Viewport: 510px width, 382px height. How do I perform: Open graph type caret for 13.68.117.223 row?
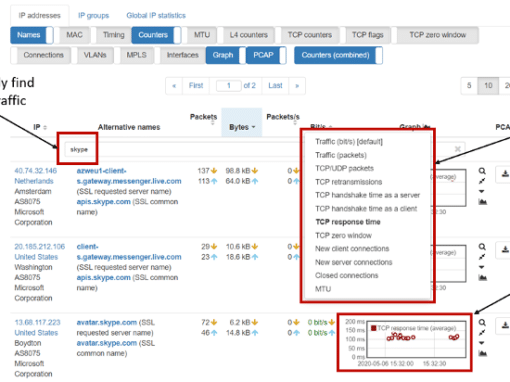point(482,343)
